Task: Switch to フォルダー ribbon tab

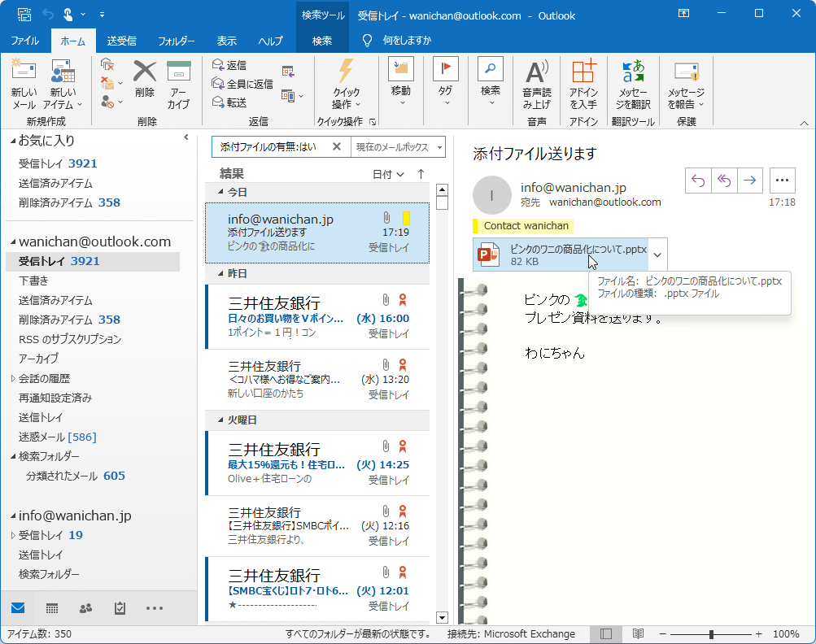Action: tap(177, 41)
